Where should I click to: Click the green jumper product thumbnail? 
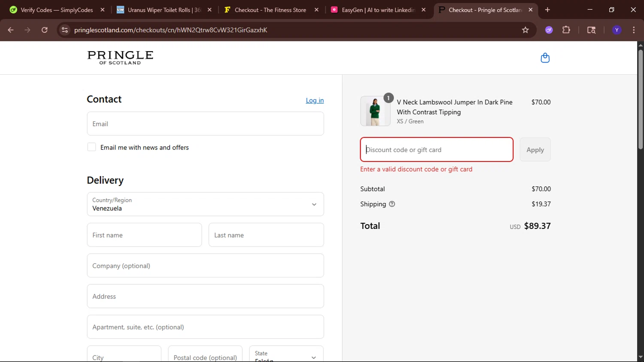(x=375, y=111)
